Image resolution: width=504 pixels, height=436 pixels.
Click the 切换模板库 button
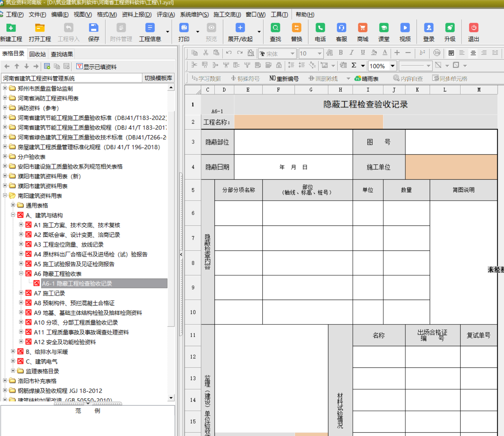click(x=158, y=78)
